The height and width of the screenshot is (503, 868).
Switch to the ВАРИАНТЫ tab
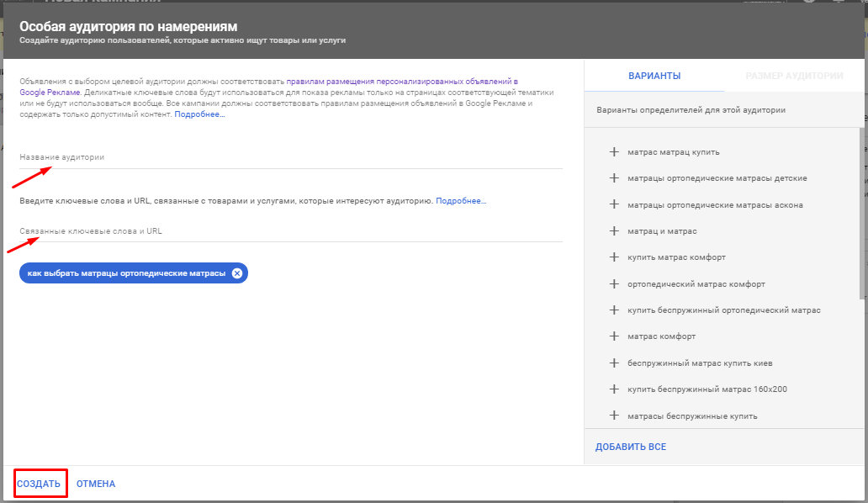coord(654,77)
